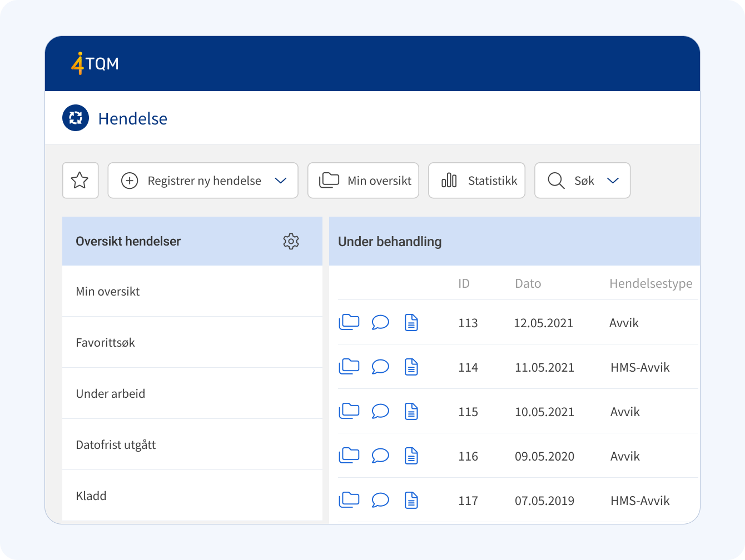
Task: Click HMS-Avvik type in row 117
Action: (x=640, y=501)
